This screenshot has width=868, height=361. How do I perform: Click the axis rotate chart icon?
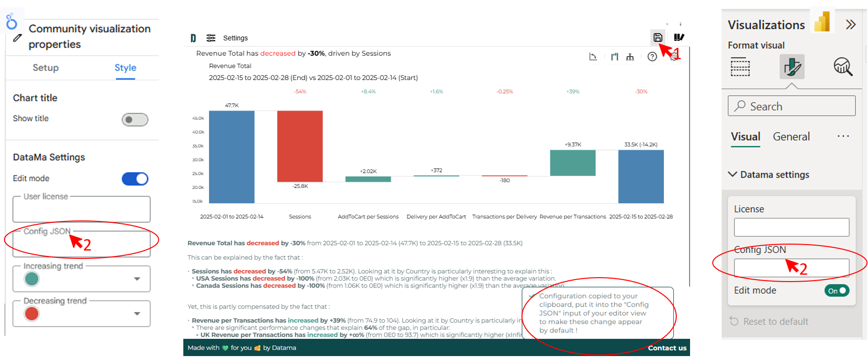(x=593, y=57)
